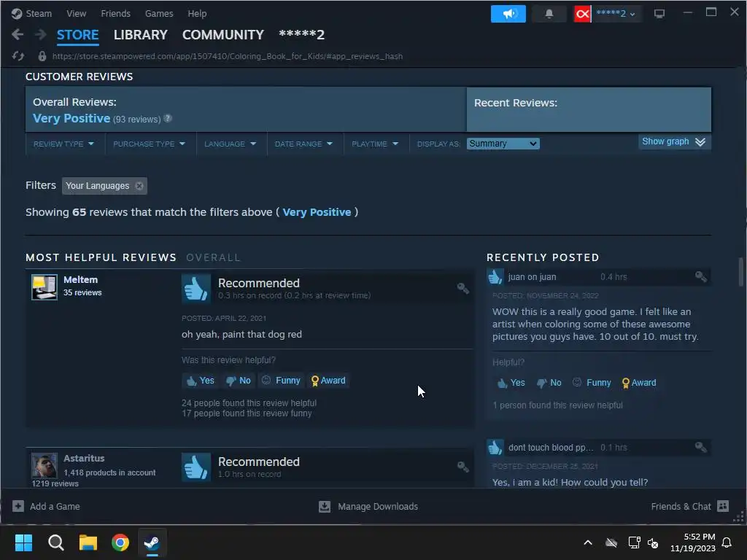This screenshot has height=560, width=747.
Task: Expand the Purchase Type filter
Action: pyautogui.click(x=149, y=144)
